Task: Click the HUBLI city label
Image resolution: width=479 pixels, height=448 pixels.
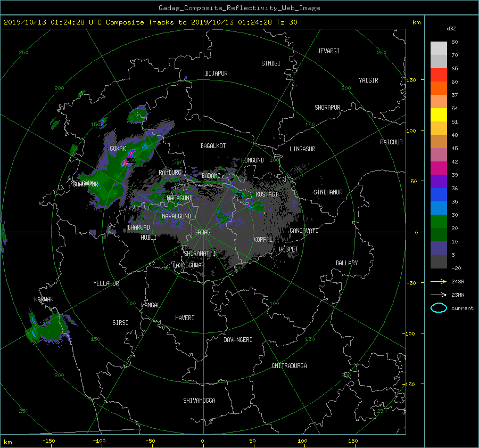Action: coord(148,238)
